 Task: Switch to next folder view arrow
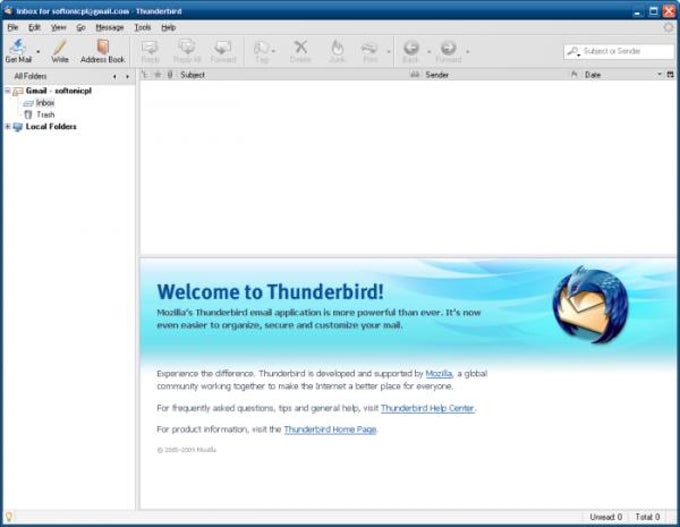coord(128,76)
